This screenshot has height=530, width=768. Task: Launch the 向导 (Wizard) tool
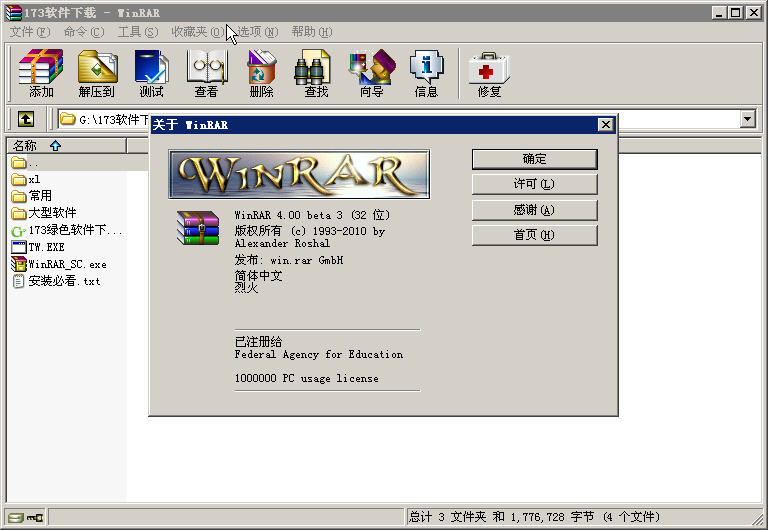pyautogui.click(x=371, y=73)
